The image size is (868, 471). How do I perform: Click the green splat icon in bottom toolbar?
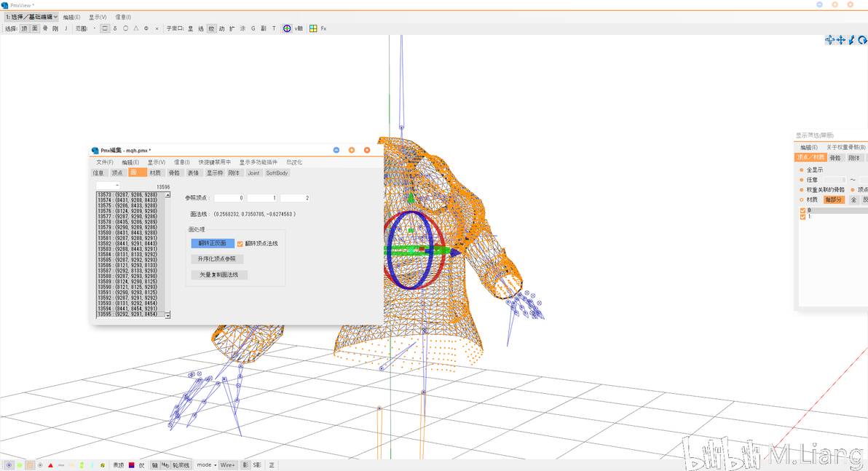(x=20, y=465)
